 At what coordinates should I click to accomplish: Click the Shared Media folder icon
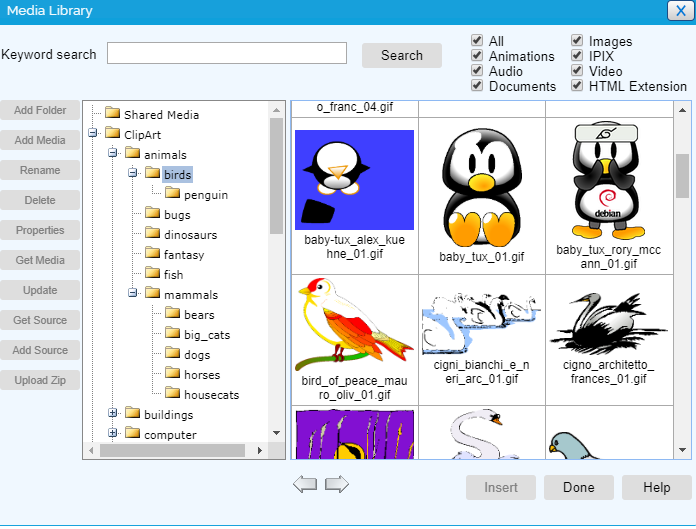point(113,113)
